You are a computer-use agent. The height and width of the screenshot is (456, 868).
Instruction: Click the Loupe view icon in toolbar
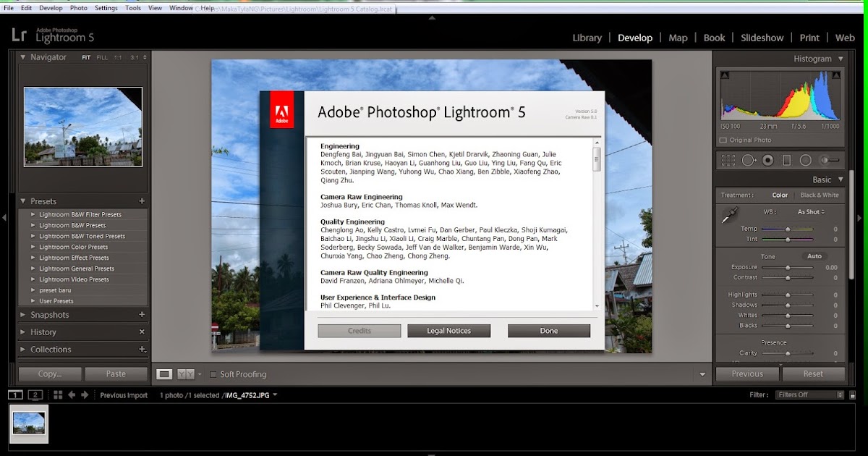tap(164, 374)
